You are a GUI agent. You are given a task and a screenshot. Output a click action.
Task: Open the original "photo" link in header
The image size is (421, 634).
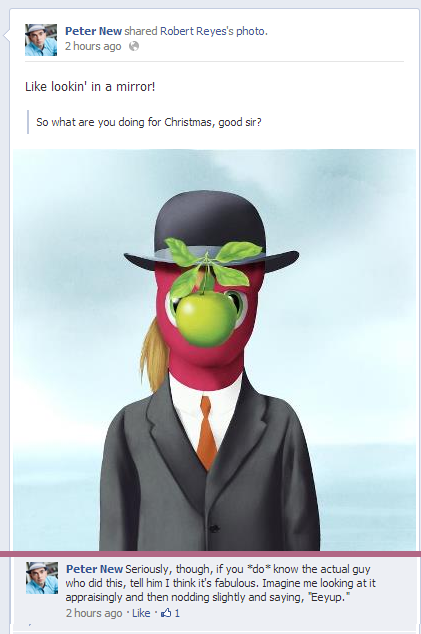(251, 31)
